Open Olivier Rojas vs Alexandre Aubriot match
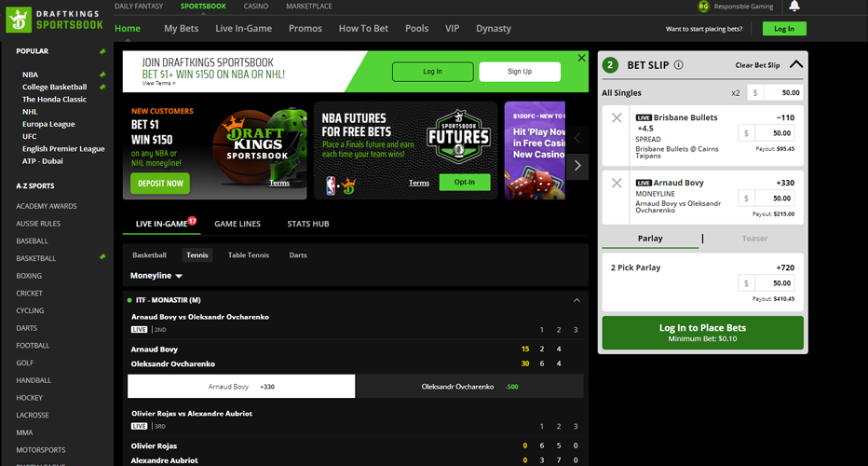This screenshot has width=868, height=466. point(192,414)
